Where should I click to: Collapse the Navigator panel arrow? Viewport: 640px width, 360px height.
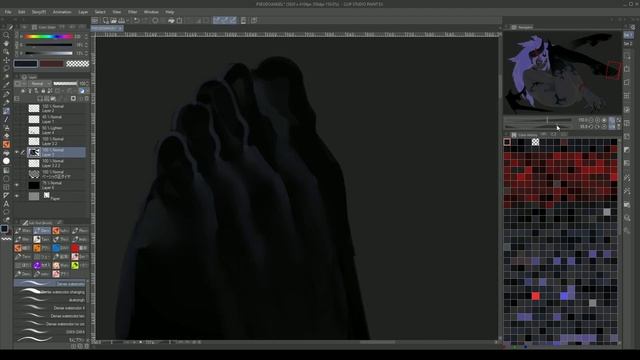point(507,27)
